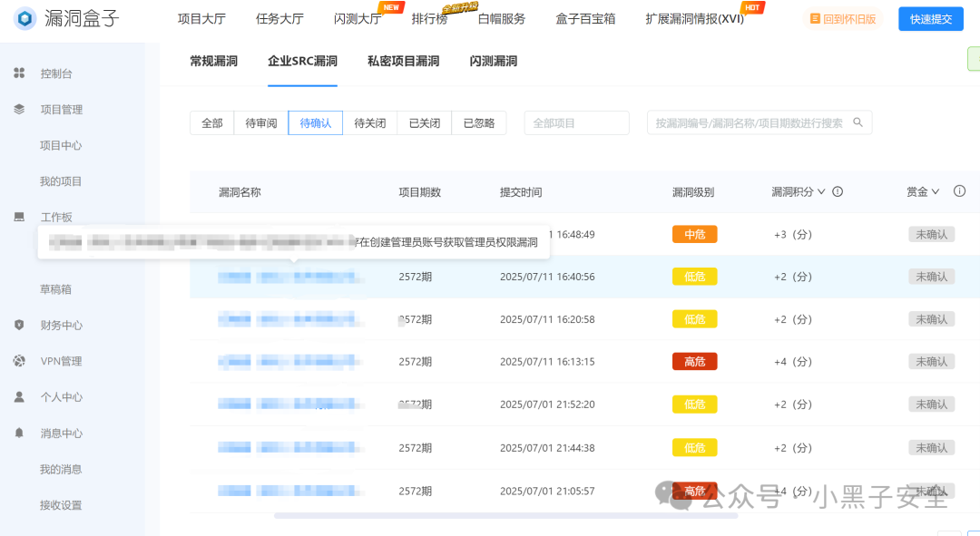
Task: Open 个人中心 in sidebar
Action: (x=62, y=397)
